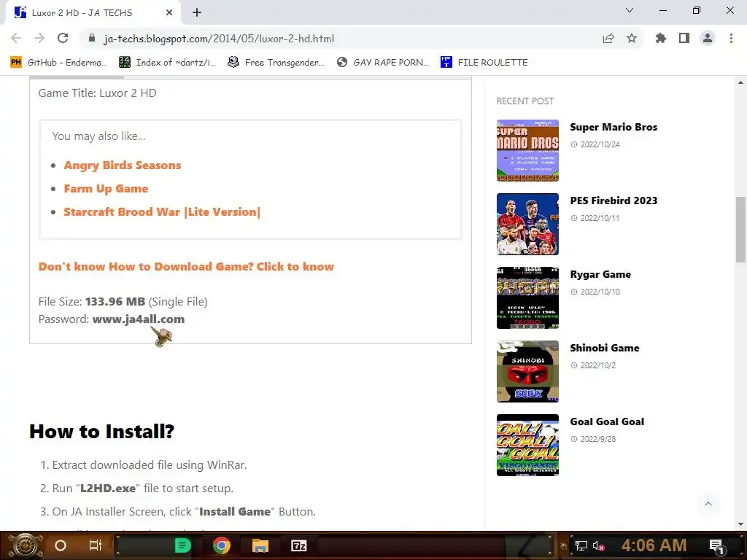This screenshot has width=747, height=560.
Task: Open Task View on the taskbar
Action: [x=96, y=545]
